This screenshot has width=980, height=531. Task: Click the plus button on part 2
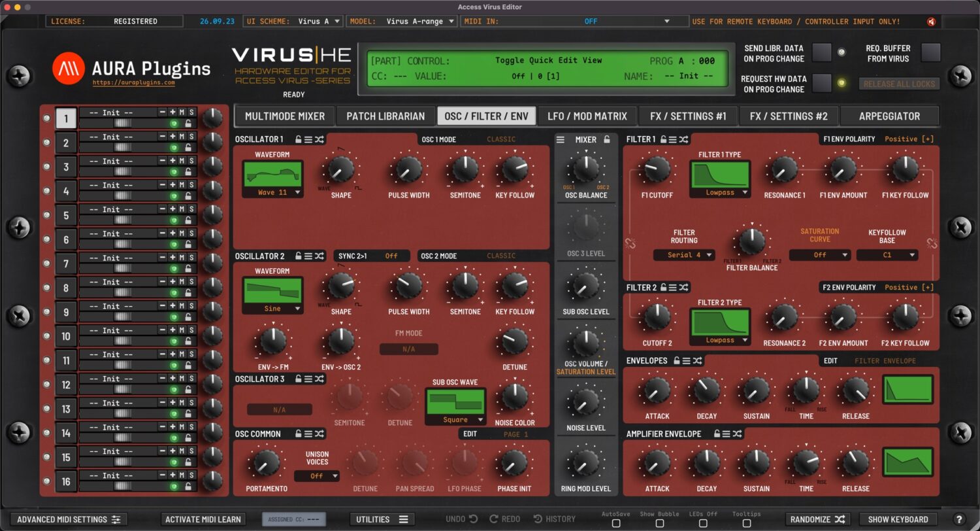coord(172,137)
